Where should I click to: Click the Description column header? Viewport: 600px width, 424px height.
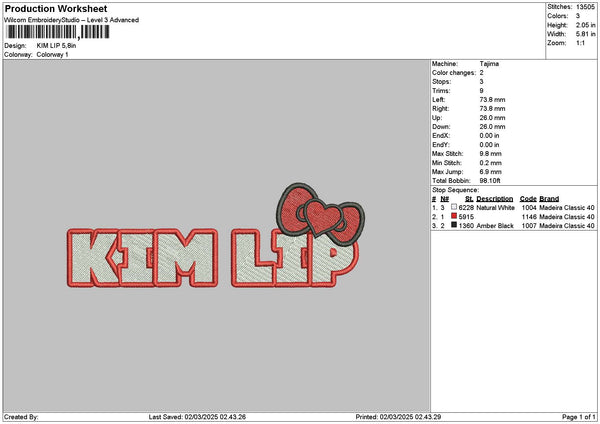[494, 199]
